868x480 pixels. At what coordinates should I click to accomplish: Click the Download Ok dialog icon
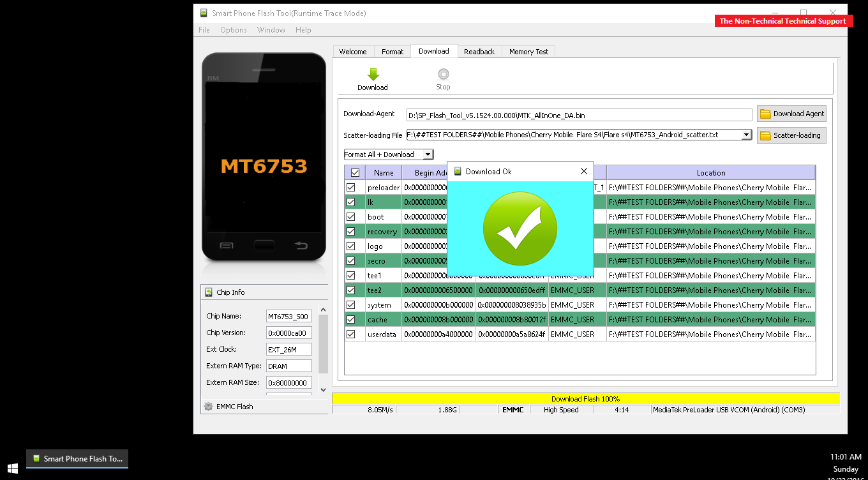pyautogui.click(x=458, y=171)
